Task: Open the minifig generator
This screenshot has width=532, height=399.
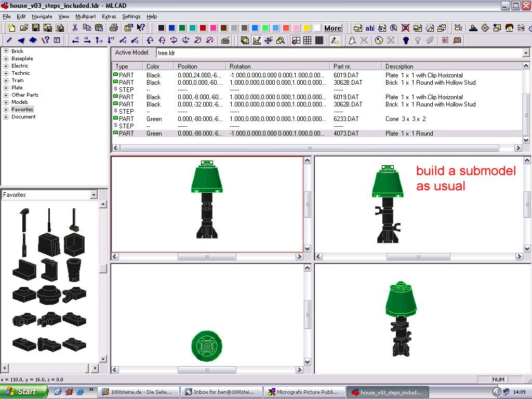Action: coord(509,28)
